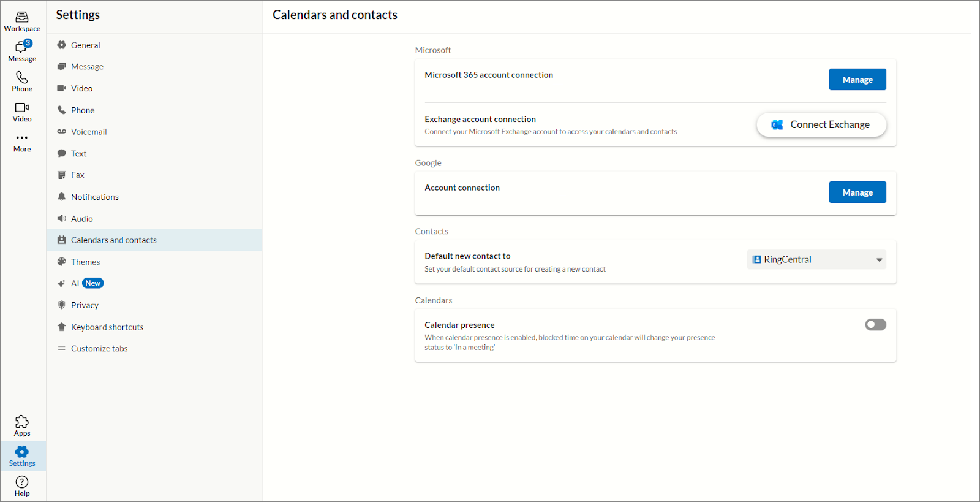Click the Audio speaker icon
This screenshot has height=502, width=980.
(61, 218)
